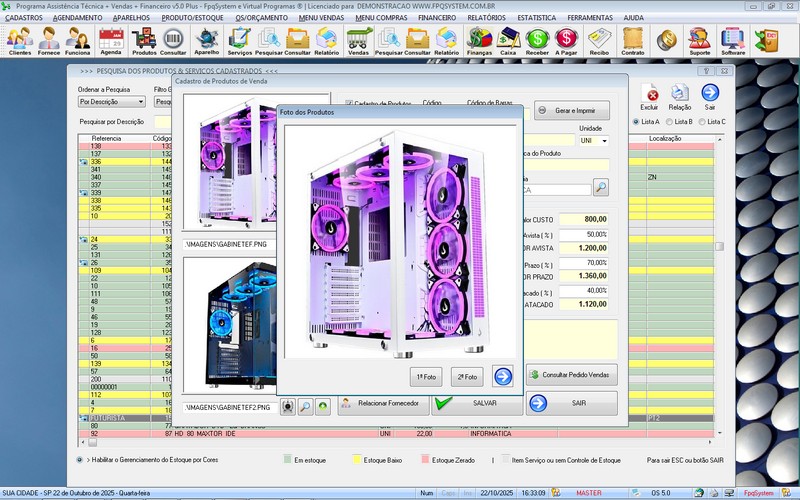Click the gold coin icon beside Contrato

[666, 40]
